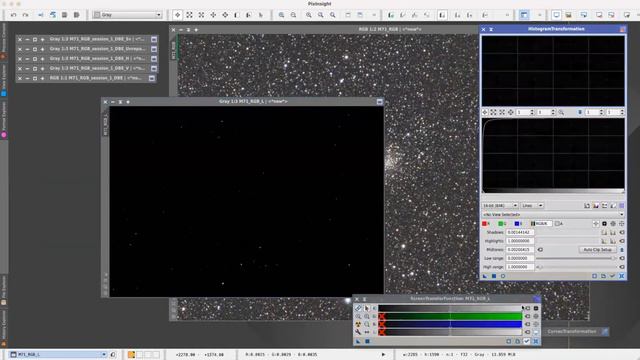Click the Zoom Out magnifier in toolbar

point(293,15)
